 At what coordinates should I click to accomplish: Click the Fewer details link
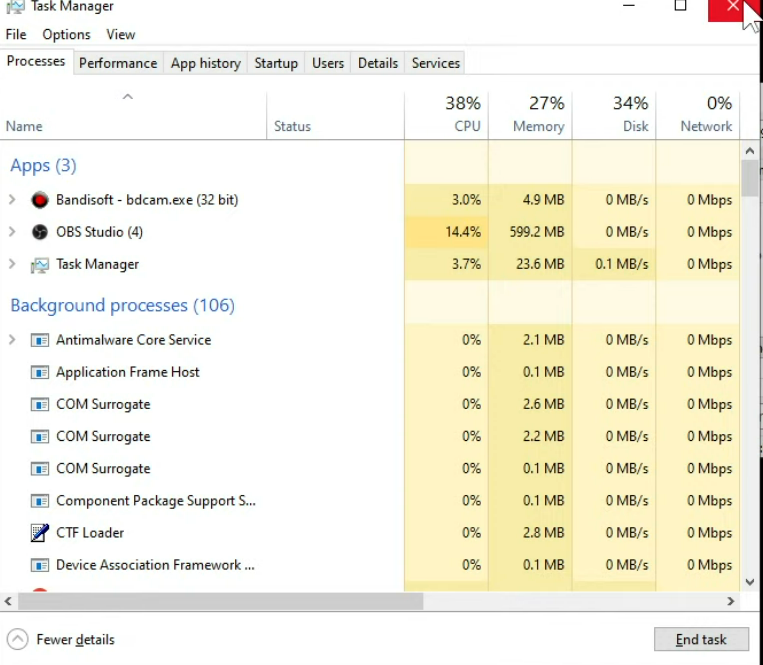coord(75,639)
